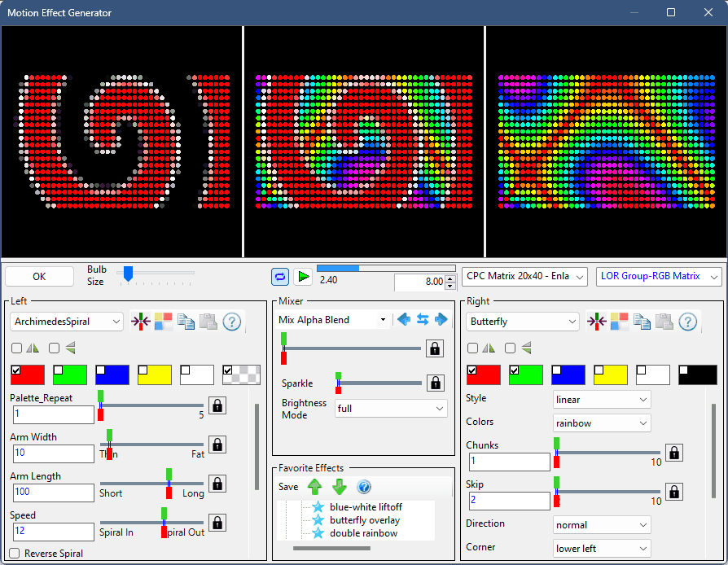Disable the Right red color checkbox

click(x=472, y=370)
